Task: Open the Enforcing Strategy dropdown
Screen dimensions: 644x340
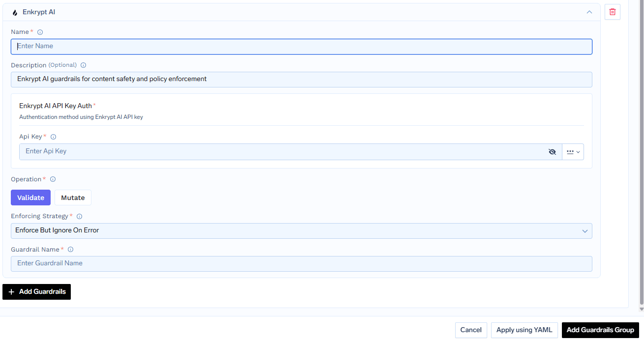Action: click(x=301, y=231)
